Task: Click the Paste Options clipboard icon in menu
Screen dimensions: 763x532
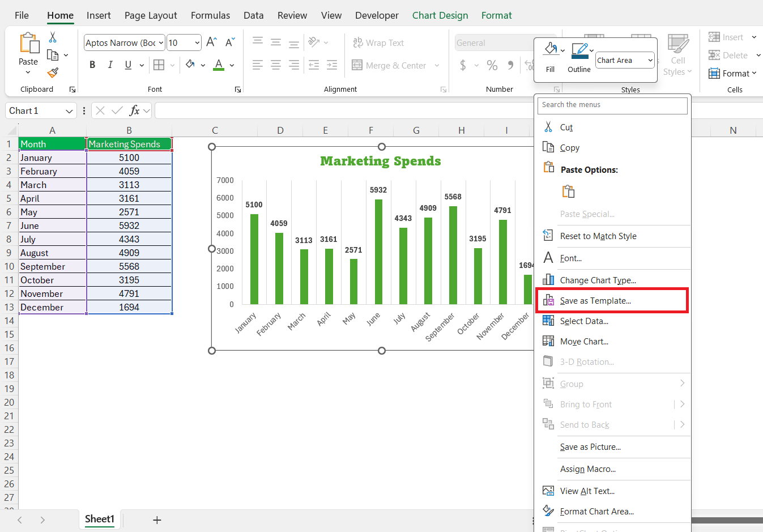Action: click(x=568, y=191)
